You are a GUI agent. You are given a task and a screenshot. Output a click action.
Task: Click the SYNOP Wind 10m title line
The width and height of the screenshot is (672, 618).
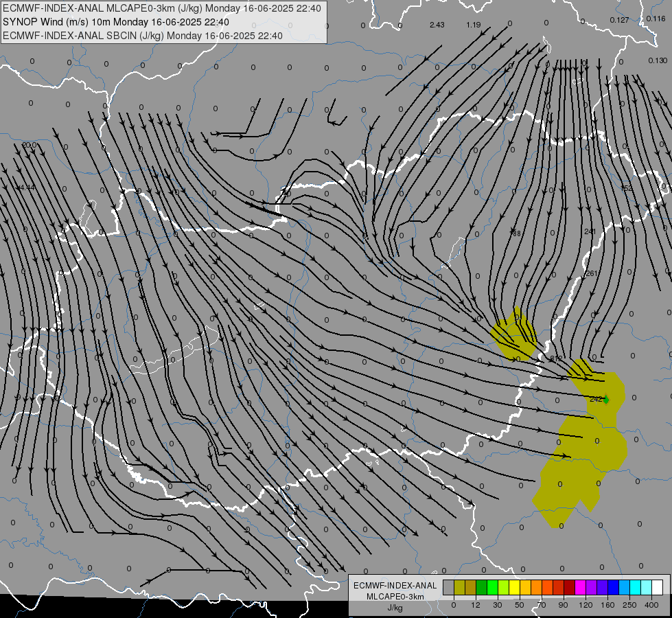click(x=116, y=22)
